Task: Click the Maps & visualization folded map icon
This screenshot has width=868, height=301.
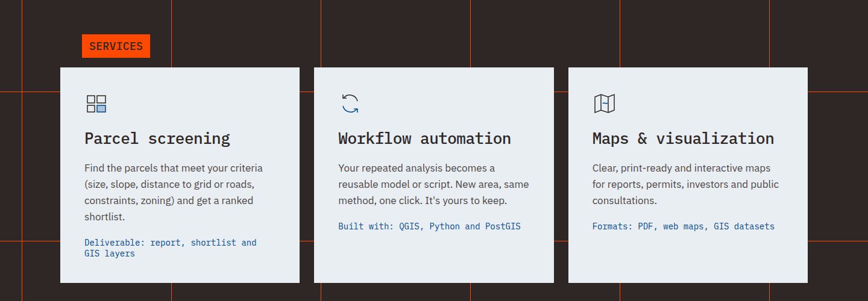Action: pyautogui.click(x=605, y=104)
